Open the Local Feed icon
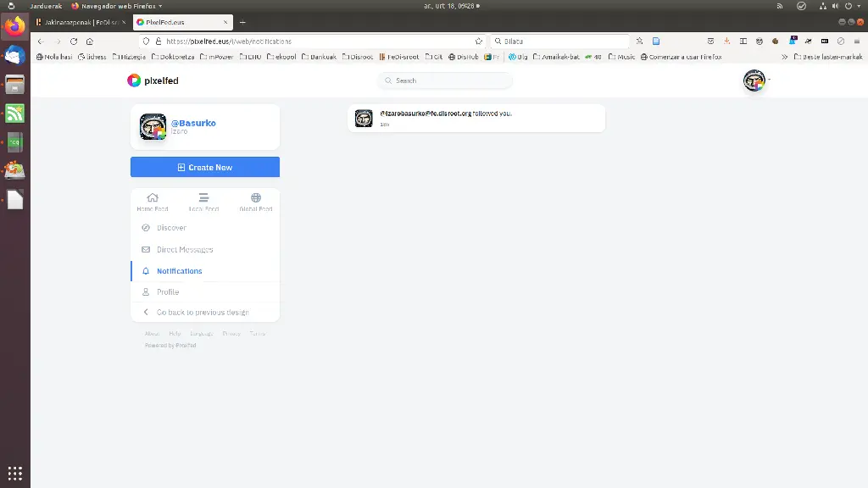The width and height of the screenshot is (868, 488). pos(203,197)
